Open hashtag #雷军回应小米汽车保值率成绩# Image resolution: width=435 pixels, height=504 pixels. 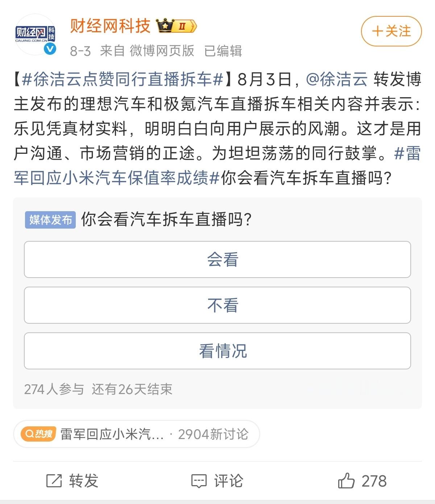217,165
